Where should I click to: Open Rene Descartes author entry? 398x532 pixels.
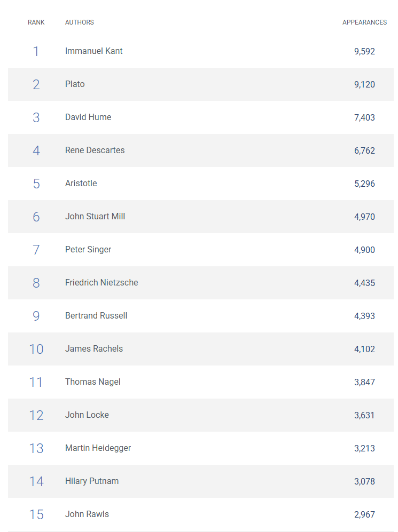click(95, 150)
